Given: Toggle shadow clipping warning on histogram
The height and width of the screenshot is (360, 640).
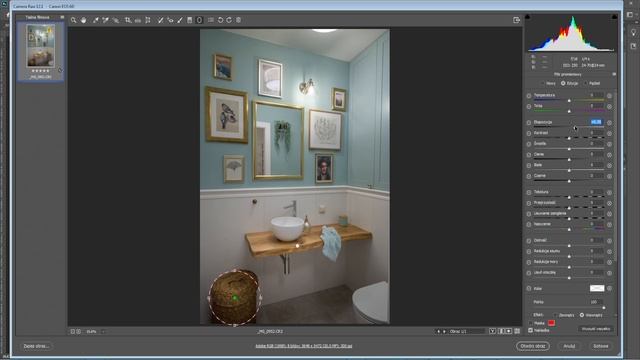Looking at the screenshot, I should coord(527,17).
